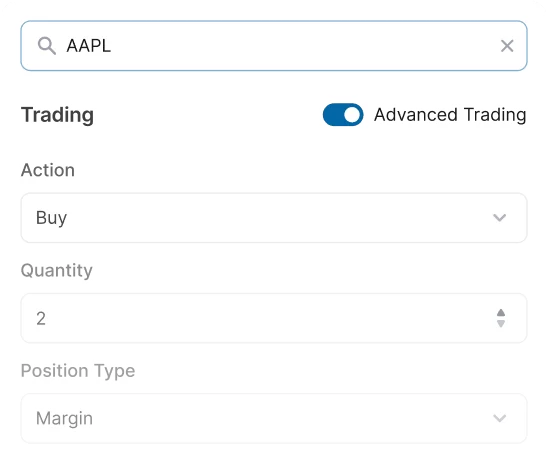Click the AAPL ticker text

(x=89, y=46)
